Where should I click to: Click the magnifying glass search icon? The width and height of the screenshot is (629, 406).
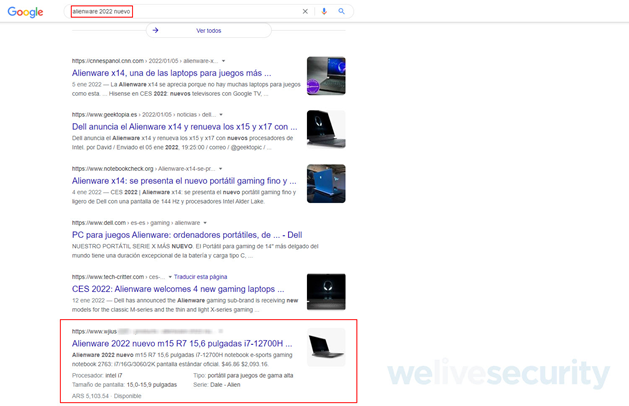[x=341, y=12]
